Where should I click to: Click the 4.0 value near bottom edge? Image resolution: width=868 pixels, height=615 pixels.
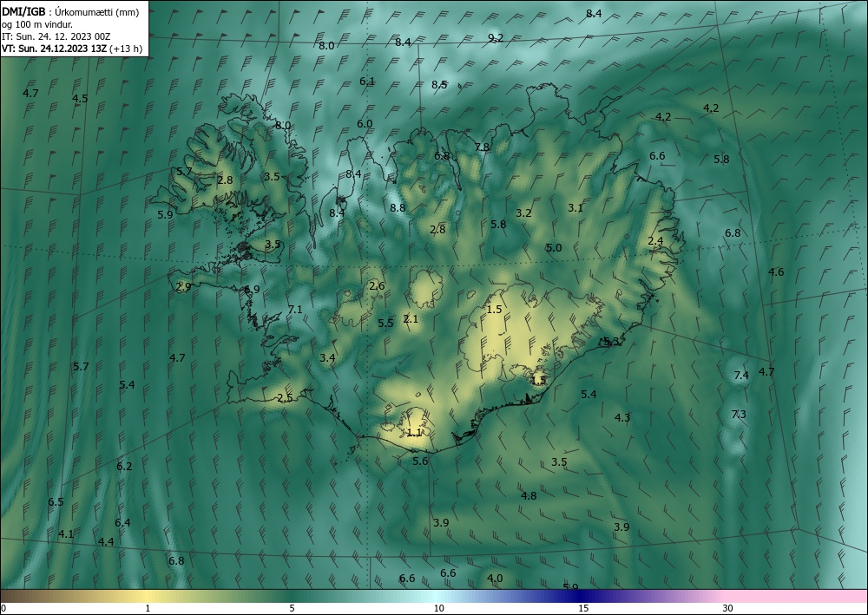point(495,578)
